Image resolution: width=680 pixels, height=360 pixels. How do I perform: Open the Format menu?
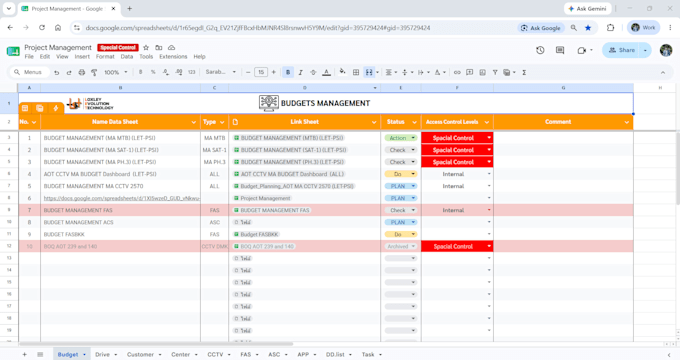tap(105, 57)
